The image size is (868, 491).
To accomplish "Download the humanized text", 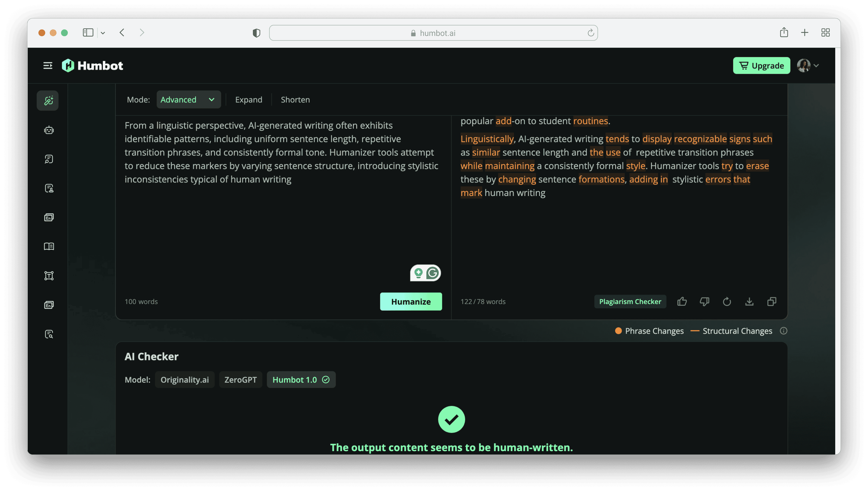I will 749,302.
